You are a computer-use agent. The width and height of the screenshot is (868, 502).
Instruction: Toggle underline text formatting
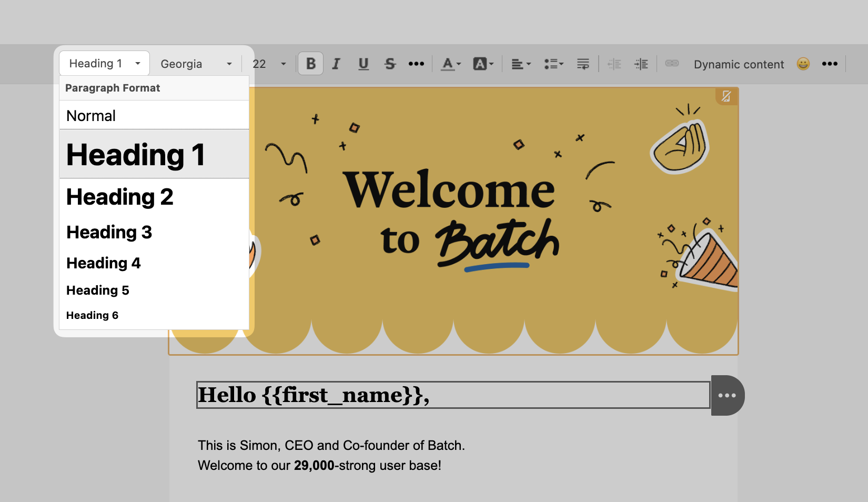point(363,64)
